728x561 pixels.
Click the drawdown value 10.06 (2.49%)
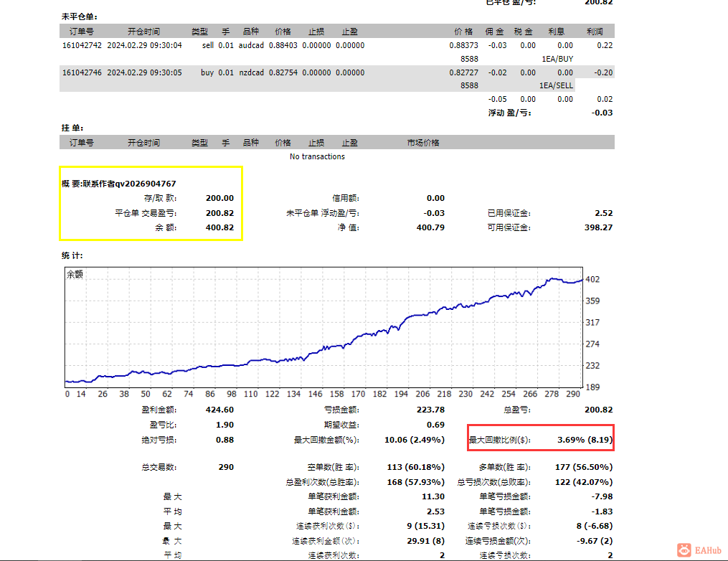[415, 440]
